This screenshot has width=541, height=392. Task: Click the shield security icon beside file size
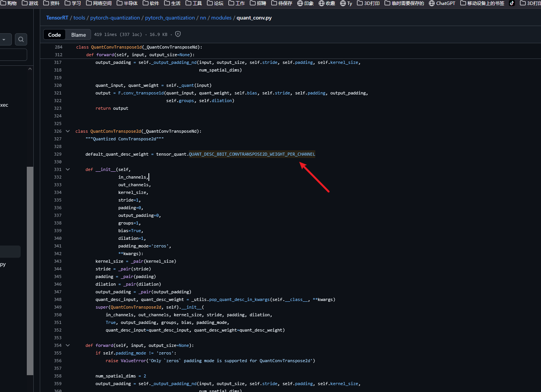pyautogui.click(x=178, y=34)
